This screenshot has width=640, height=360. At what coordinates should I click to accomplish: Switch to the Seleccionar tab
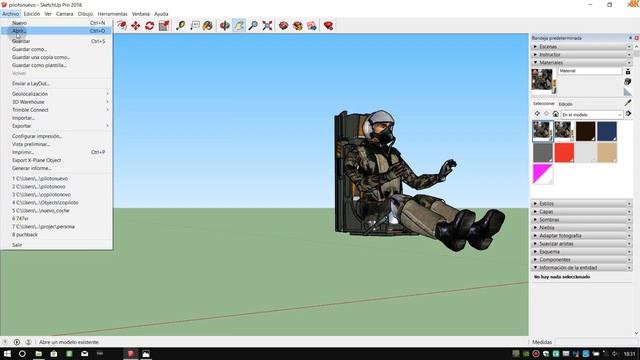544,104
